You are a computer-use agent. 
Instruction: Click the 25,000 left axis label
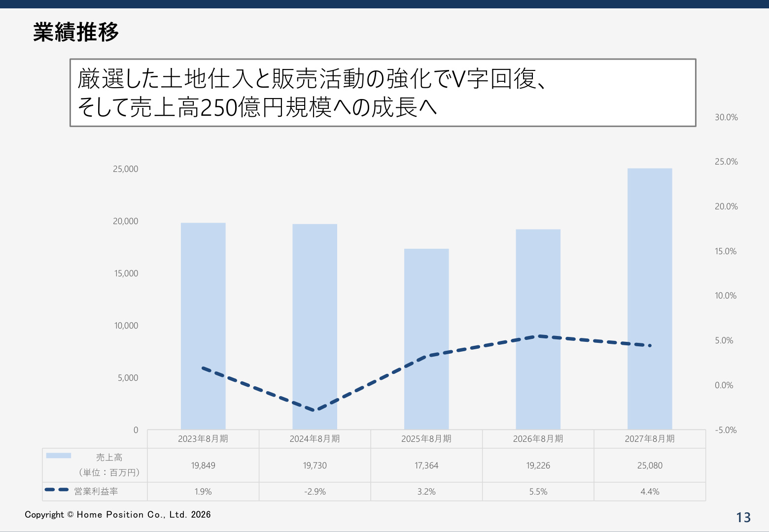pos(126,169)
